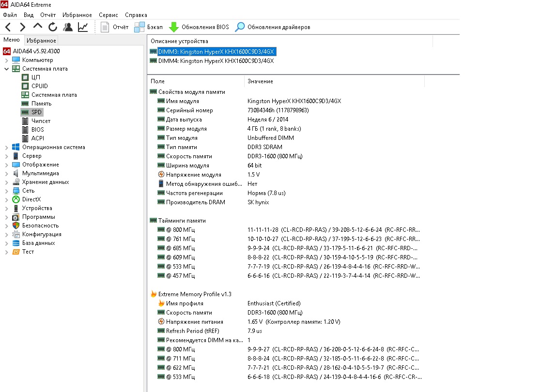
Task: Open the Справка menu
Action: click(x=136, y=15)
